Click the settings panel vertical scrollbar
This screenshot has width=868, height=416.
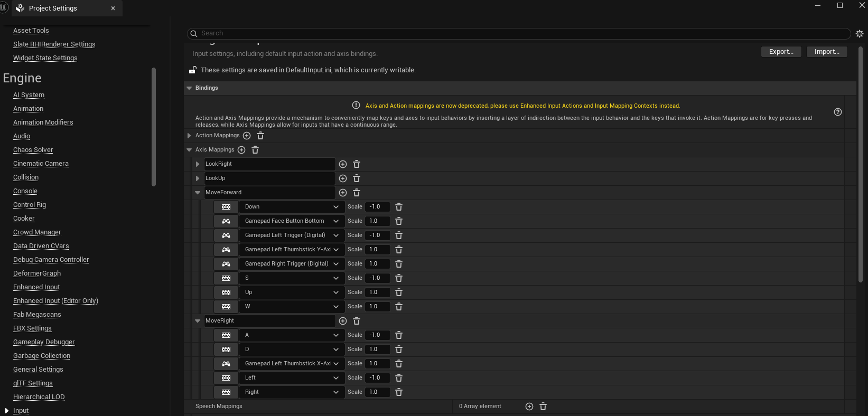click(x=860, y=164)
